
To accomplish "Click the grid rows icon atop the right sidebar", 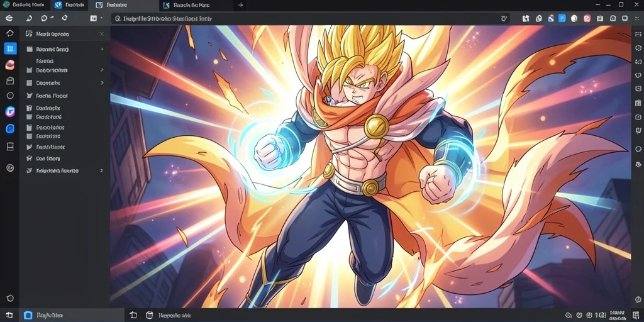I will click(638, 35).
